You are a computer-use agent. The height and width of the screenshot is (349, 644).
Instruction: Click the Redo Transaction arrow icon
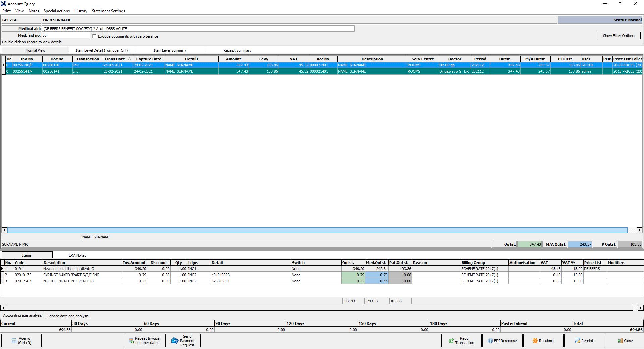point(451,341)
